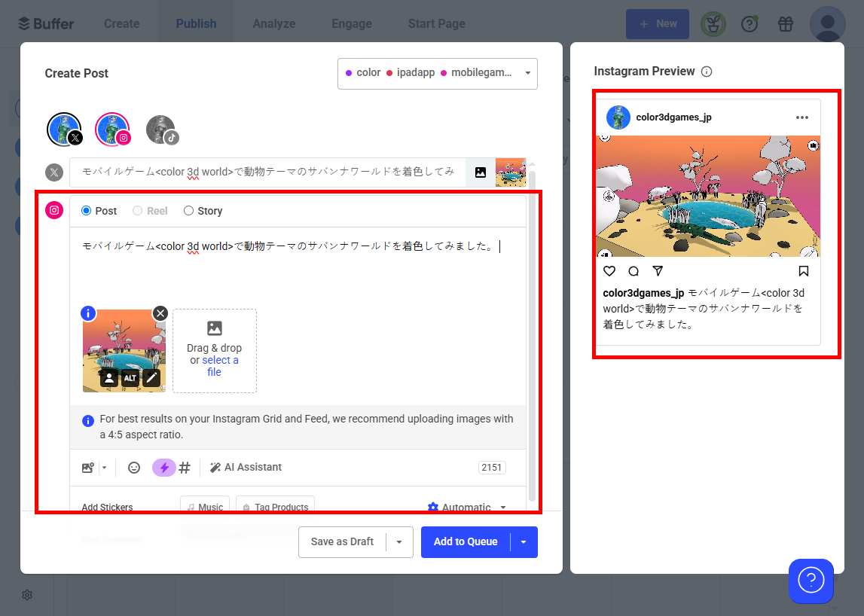Open the Publish tab
The image size is (864, 616).
tap(196, 23)
